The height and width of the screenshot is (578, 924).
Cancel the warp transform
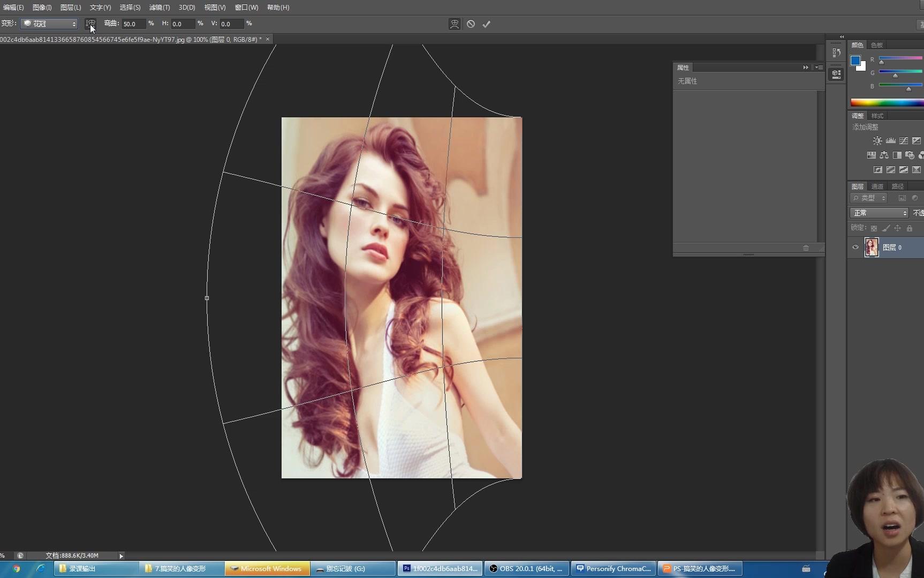(x=471, y=24)
